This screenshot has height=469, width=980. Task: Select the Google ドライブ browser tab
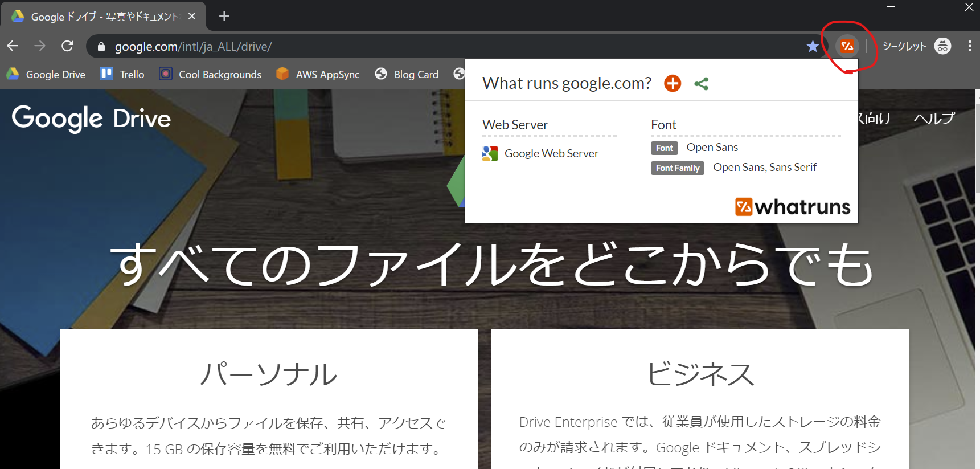tap(102, 17)
